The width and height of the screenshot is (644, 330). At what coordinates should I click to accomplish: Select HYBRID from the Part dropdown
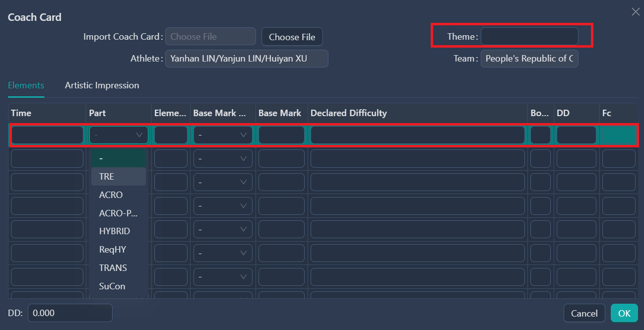(x=119, y=231)
